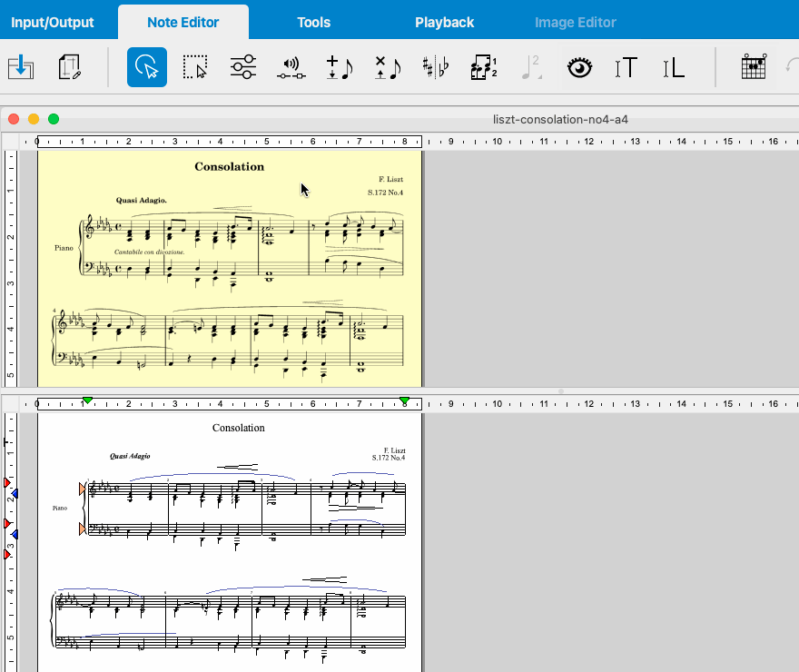Click the F. Liszt composer text in scan
The width and height of the screenshot is (799, 672).
390,179
